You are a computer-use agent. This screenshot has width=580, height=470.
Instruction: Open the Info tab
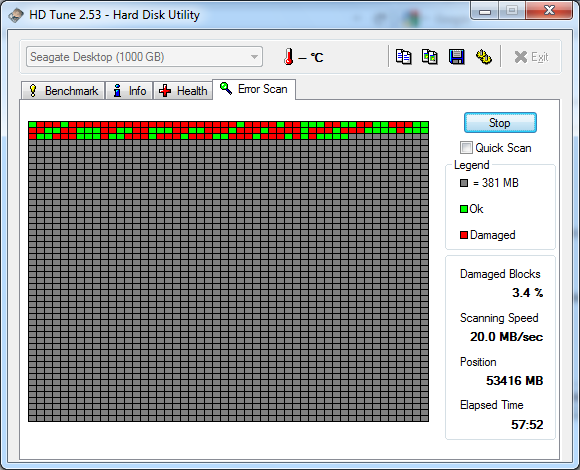pyautogui.click(x=129, y=91)
